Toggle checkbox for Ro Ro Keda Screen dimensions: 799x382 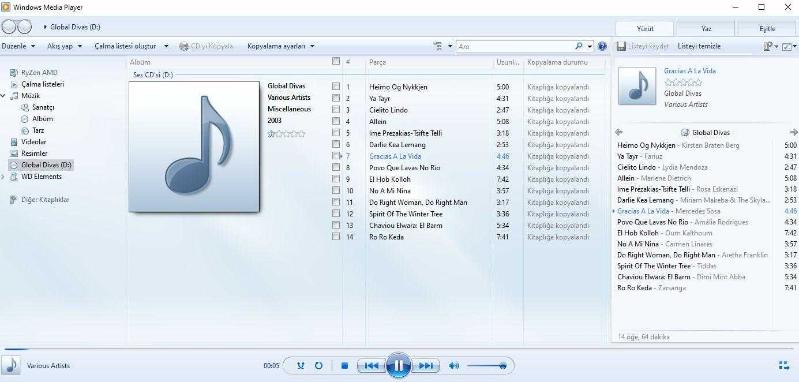point(335,236)
